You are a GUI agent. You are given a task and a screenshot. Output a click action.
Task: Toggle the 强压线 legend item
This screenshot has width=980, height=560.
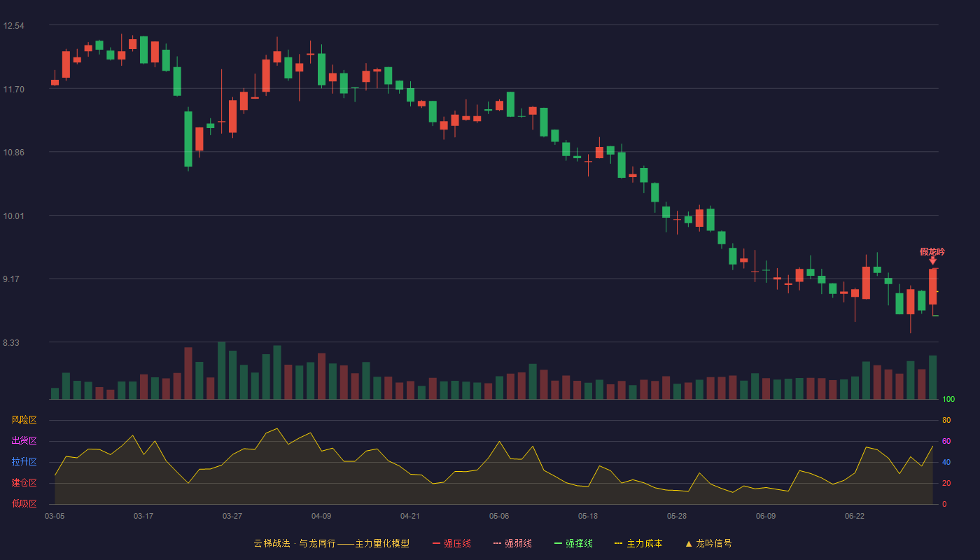451,543
